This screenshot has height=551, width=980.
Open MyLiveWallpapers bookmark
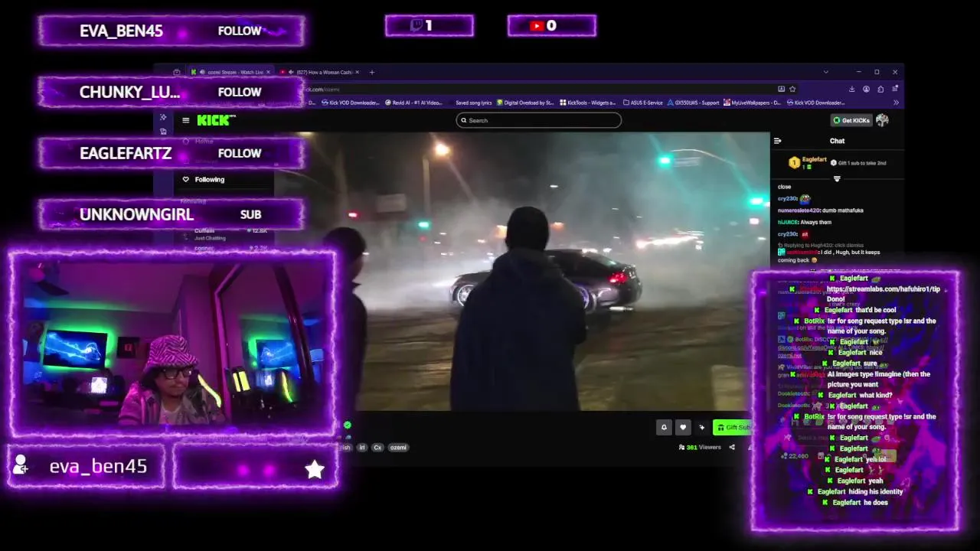[752, 103]
